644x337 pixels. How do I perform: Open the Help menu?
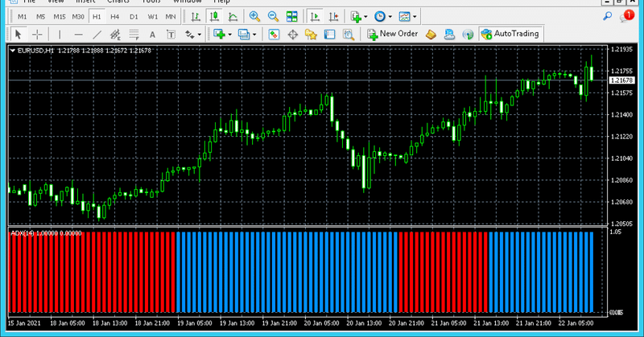point(222,2)
